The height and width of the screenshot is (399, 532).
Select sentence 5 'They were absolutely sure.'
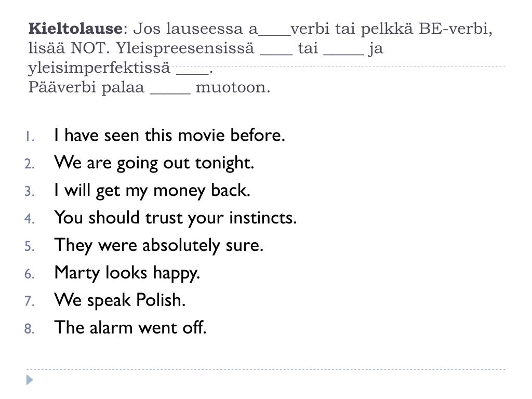pos(159,245)
